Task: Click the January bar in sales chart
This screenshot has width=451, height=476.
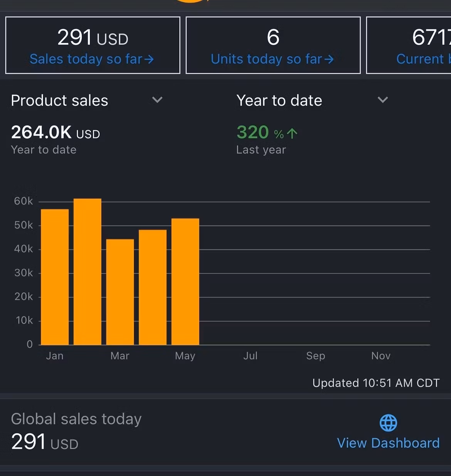Action: [x=55, y=277]
